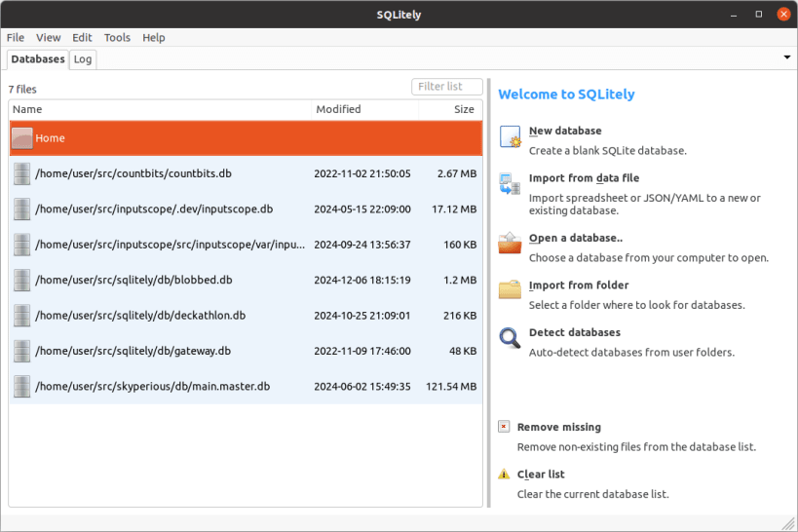
Task: Switch to the Log tab
Action: (x=83, y=59)
